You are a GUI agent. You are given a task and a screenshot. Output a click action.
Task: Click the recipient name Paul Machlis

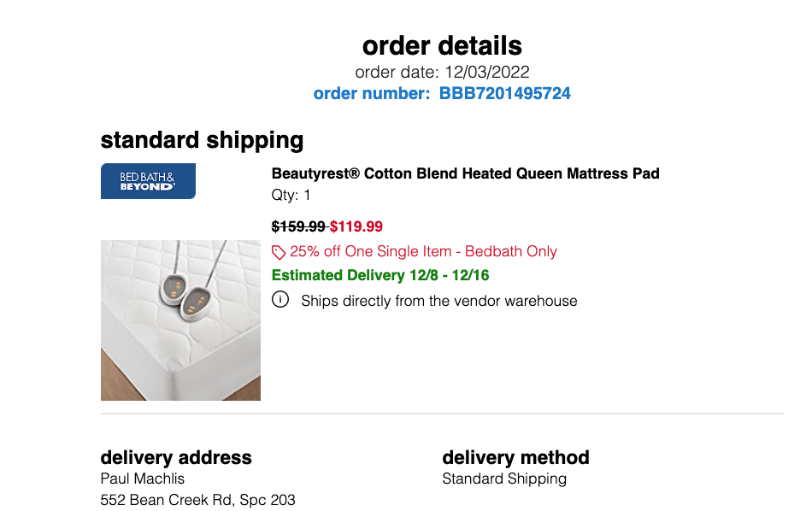pyautogui.click(x=143, y=479)
